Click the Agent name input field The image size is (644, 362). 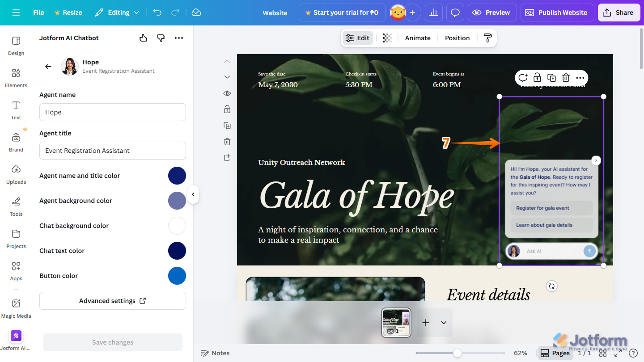tap(112, 112)
